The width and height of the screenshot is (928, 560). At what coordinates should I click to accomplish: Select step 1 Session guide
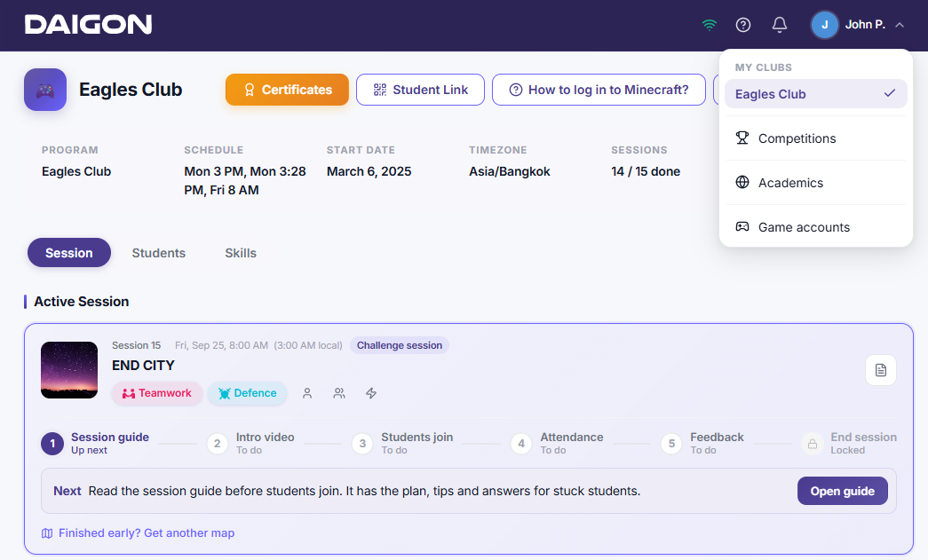95,443
